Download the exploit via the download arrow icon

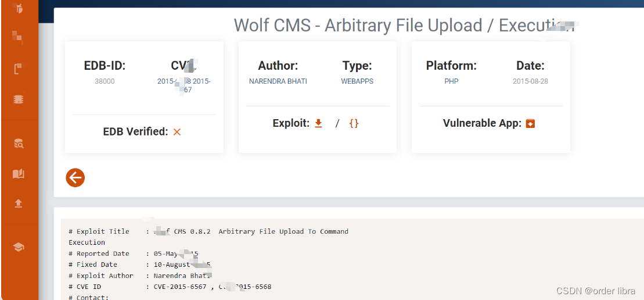318,123
